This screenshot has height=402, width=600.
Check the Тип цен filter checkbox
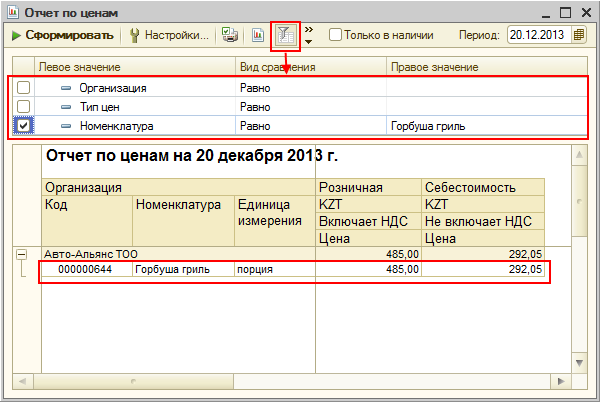(x=24, y=107)
